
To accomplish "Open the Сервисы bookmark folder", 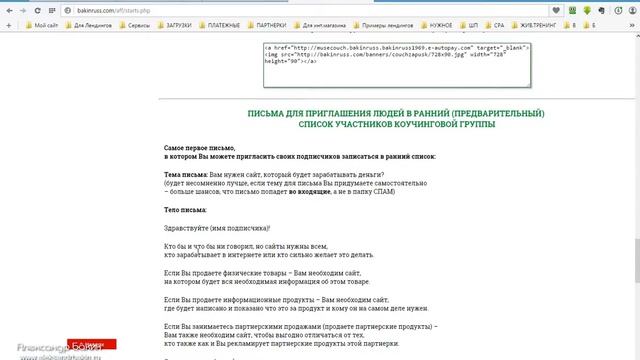I will tap(135, 25).
